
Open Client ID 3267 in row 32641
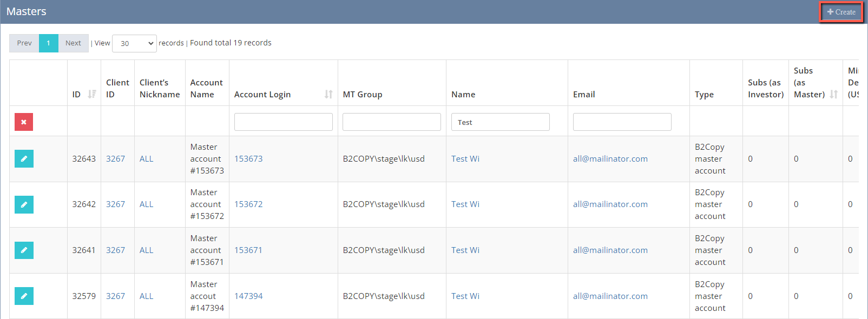pyautogui.click(x=115, y=250)
